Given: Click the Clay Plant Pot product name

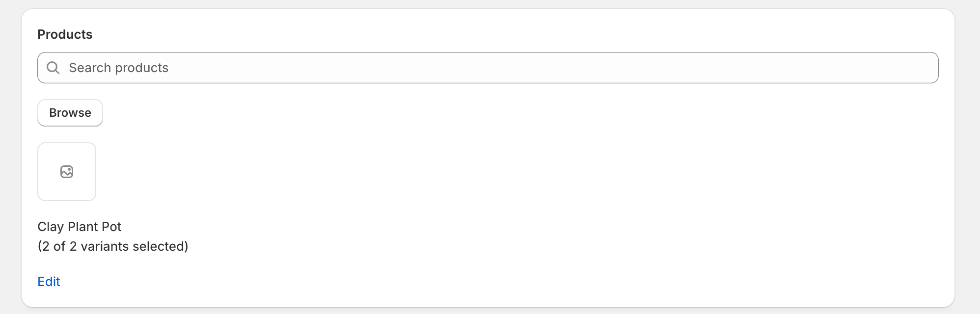Looking at the screenshot, I should pos(79,227).
